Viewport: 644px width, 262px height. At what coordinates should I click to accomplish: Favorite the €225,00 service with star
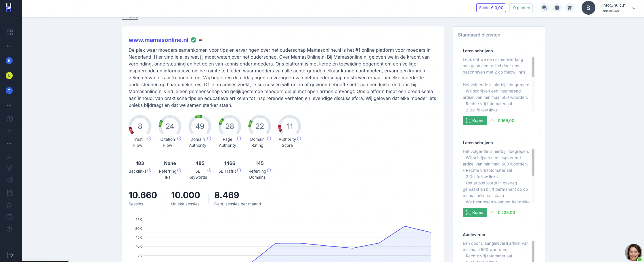tap(492, 213)
